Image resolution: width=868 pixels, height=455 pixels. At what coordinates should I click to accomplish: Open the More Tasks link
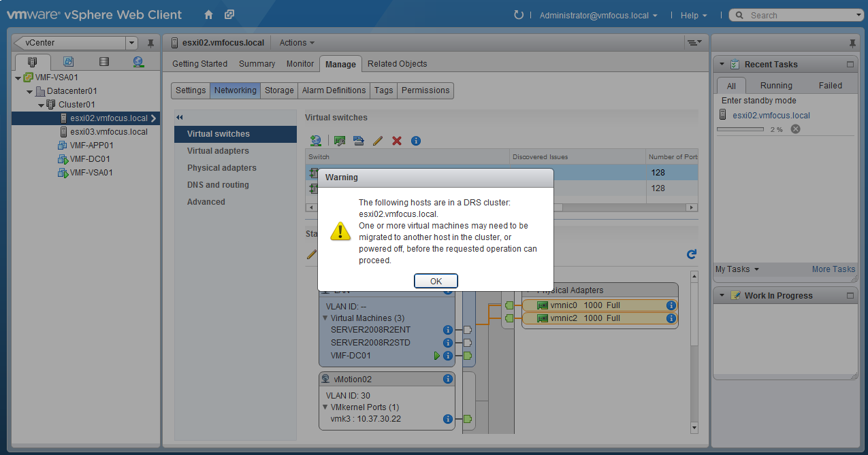coord(833,269)
